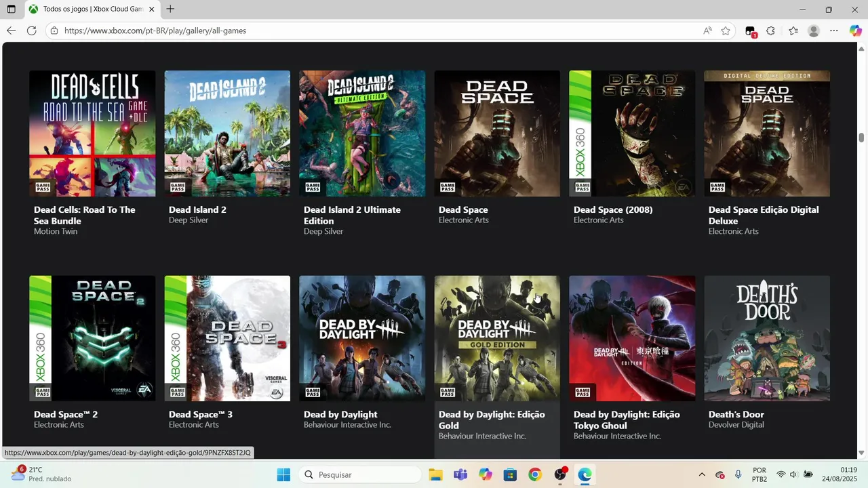Open the POR PTB2 language selector
The width and height of the screenshot is (868, 488).
[759, 474]
